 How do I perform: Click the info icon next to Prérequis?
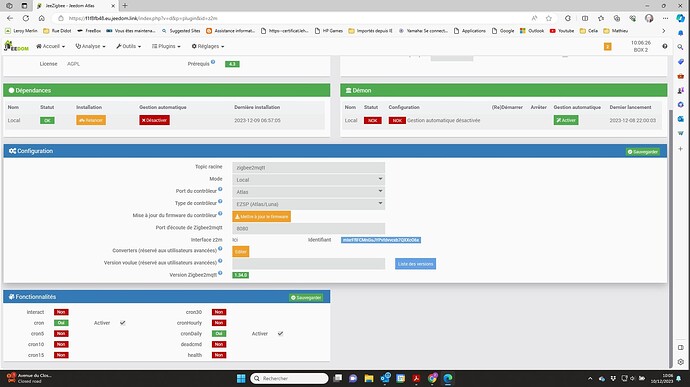click(213, 62)
